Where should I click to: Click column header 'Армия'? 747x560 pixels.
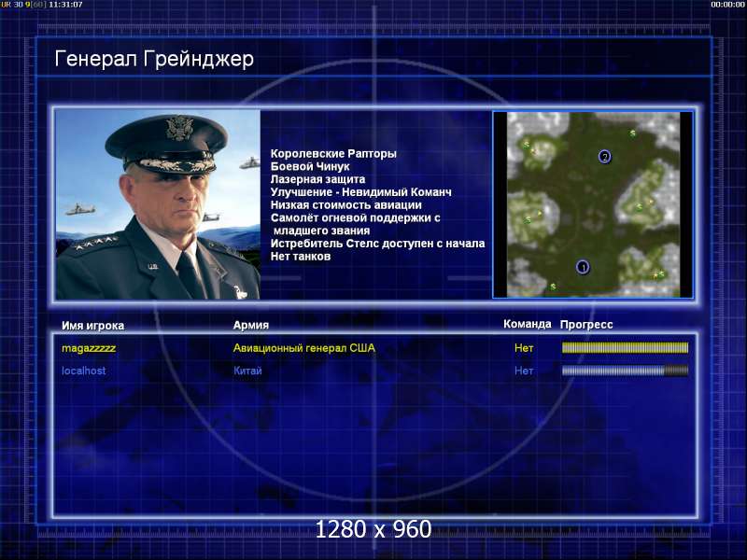point(251,325)
